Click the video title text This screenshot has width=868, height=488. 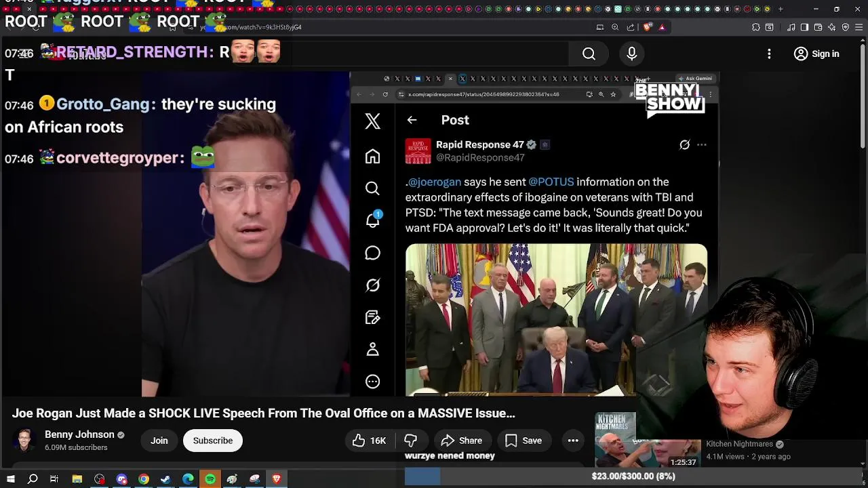(263, 413)
